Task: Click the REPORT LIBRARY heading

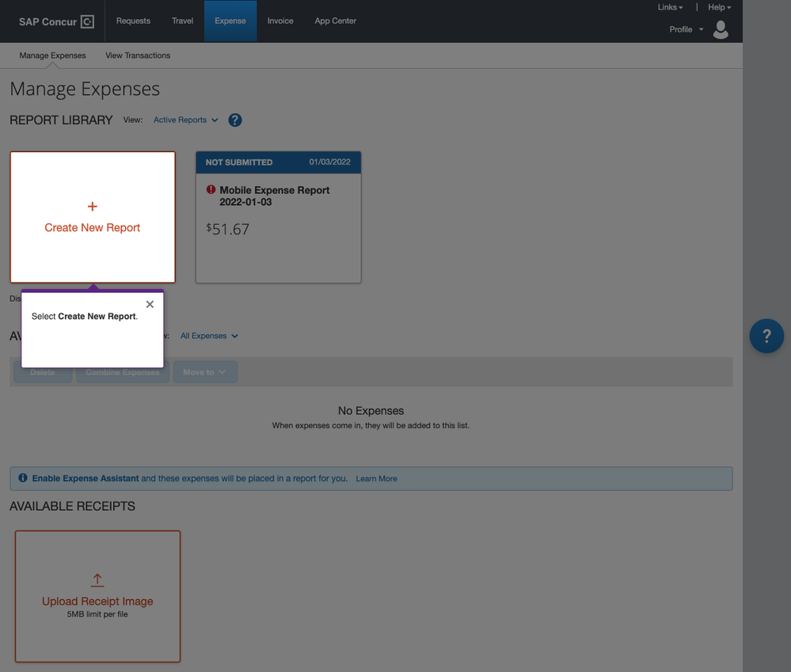Action: pyautogui.click(x=61, y=120)
